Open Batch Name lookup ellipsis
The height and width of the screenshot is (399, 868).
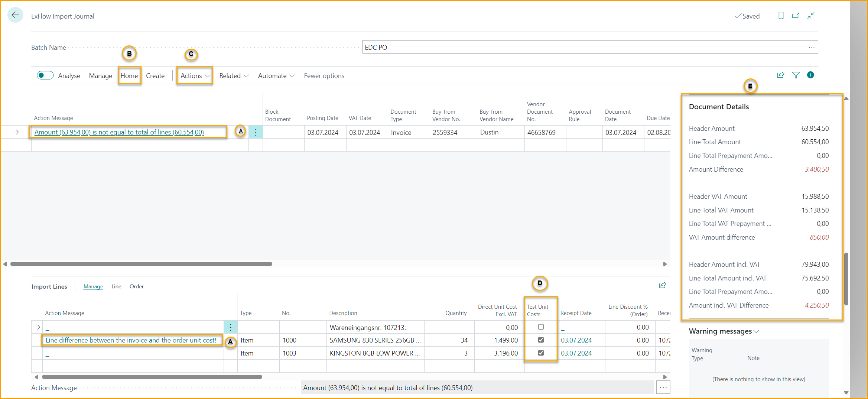point(812,48)
